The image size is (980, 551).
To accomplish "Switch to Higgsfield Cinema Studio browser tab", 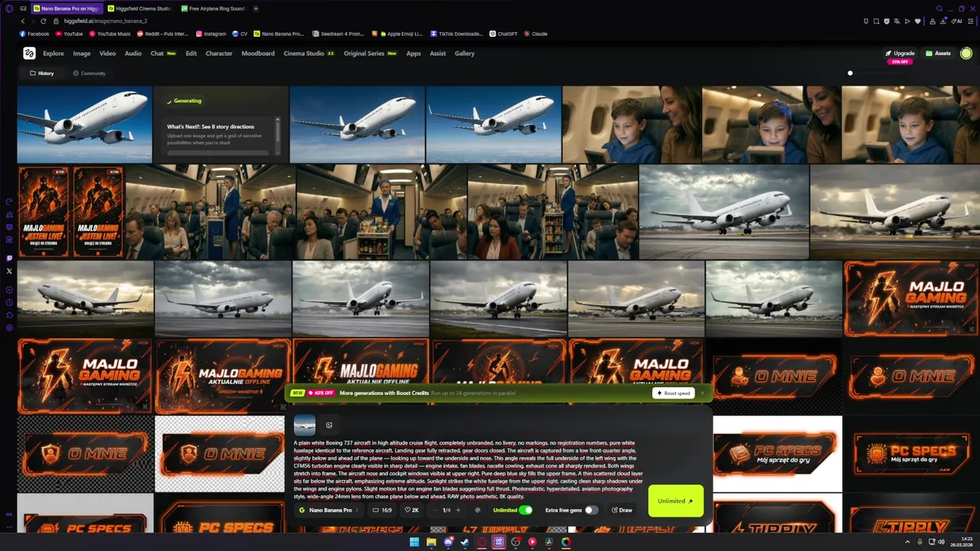I will (x=139, y=8).
